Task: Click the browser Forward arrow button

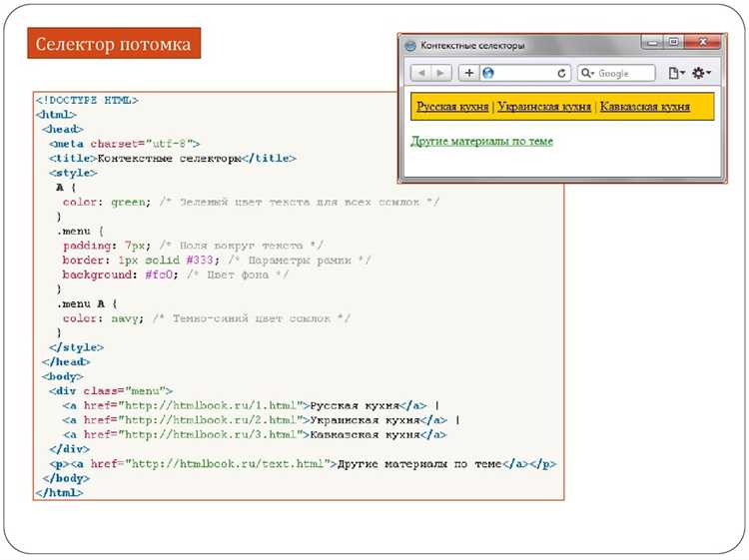Action: coord(440,73)
